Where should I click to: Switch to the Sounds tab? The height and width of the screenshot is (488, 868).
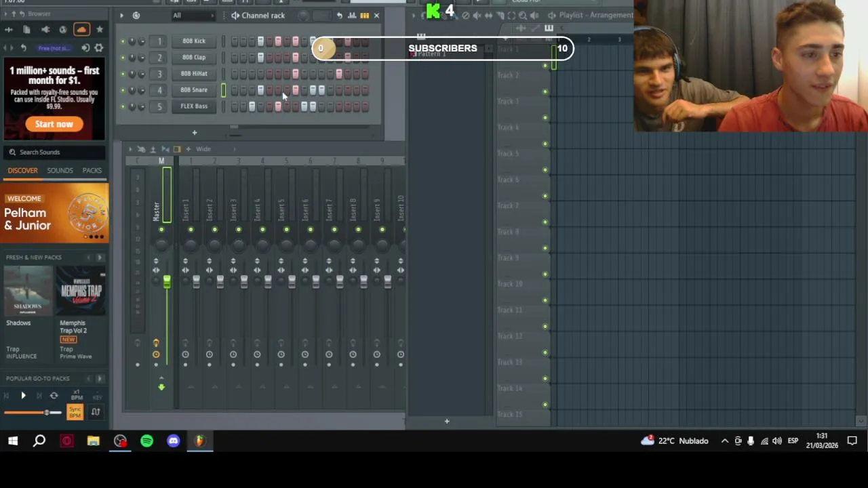(x=60, y=171)
